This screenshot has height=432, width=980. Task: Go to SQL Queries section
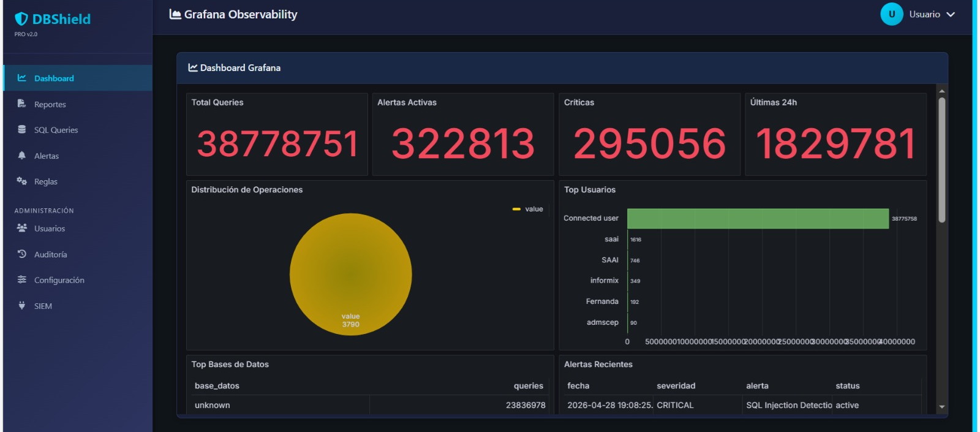click(x=78, y=130)
